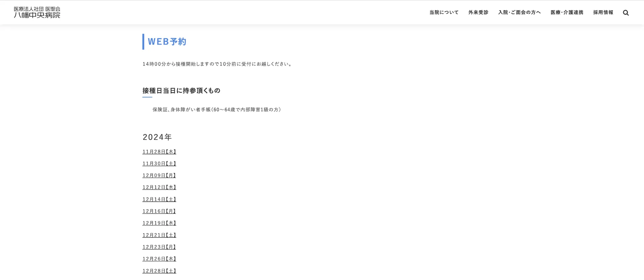
Task: Click the WEB予約 page heading
Action: (167, 42)
